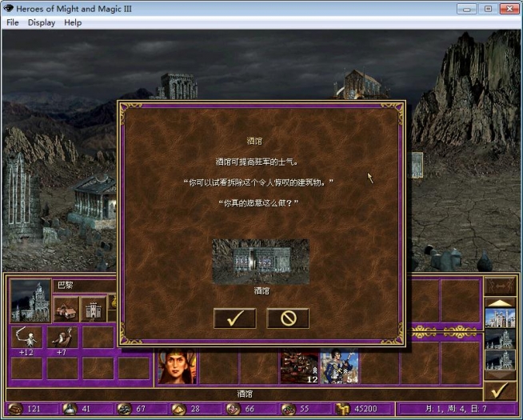Image resolution: width=523 pixels, height=420 pixels.
Task: Click the ore resource icon
Action: tap(125, 409)
